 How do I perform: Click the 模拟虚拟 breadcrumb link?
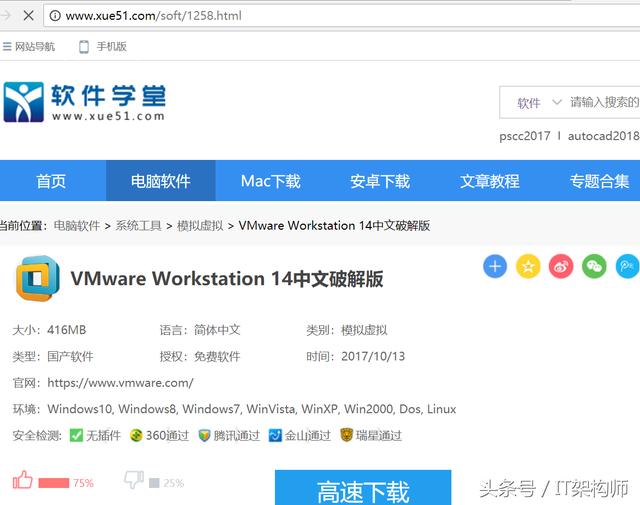click(200, 225)
